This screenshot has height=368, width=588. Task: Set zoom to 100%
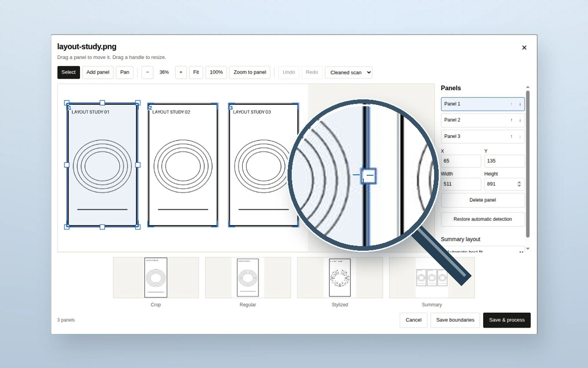click(216, 72)
